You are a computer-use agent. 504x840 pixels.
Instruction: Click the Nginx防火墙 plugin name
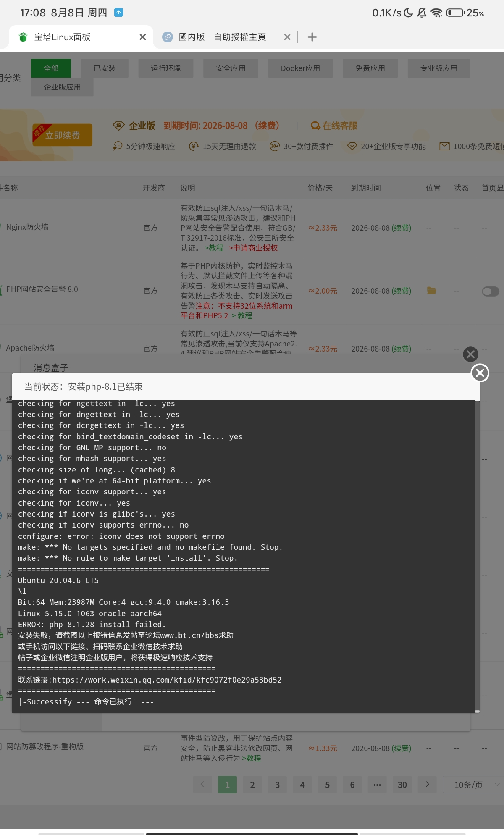pyautogui.click(x=27, y=227)
